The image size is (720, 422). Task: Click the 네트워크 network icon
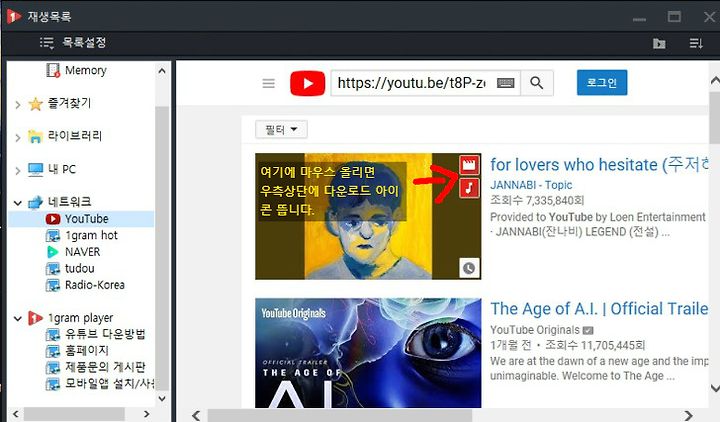pos(35,202)
